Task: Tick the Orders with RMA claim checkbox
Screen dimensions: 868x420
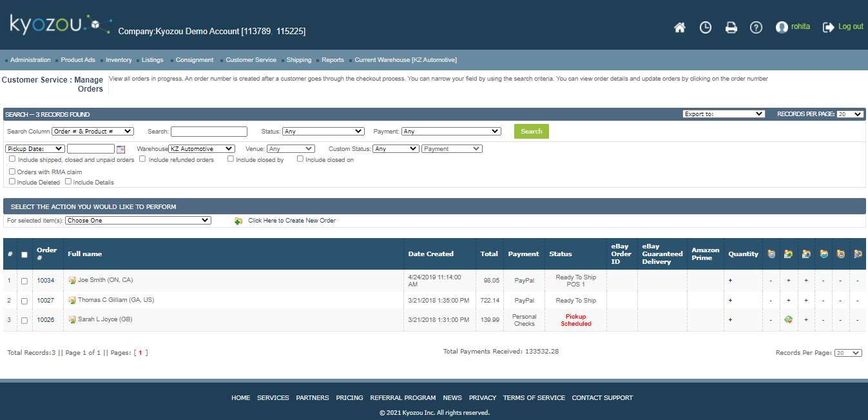Action: 12,172
